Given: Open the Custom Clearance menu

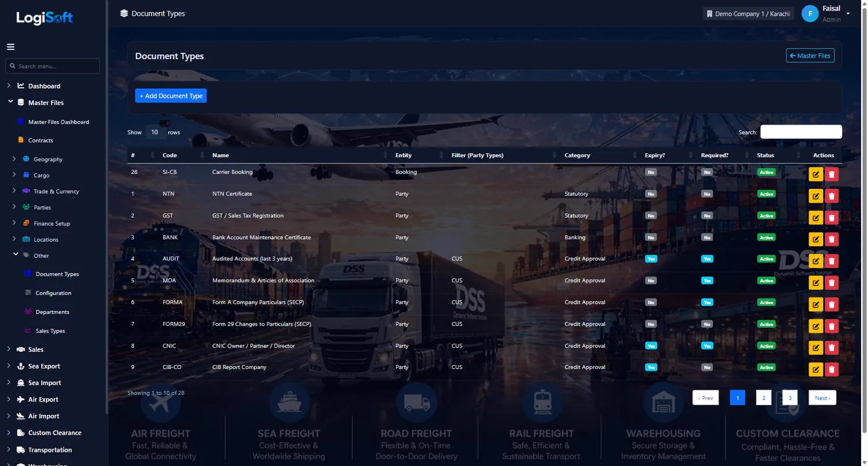Looking at the screenshot, I should pyautogui.click(x=55, y=433).
